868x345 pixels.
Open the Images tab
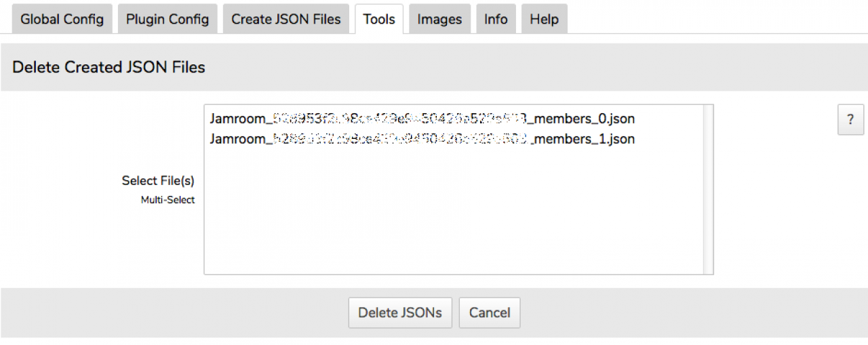coord(439,19)
